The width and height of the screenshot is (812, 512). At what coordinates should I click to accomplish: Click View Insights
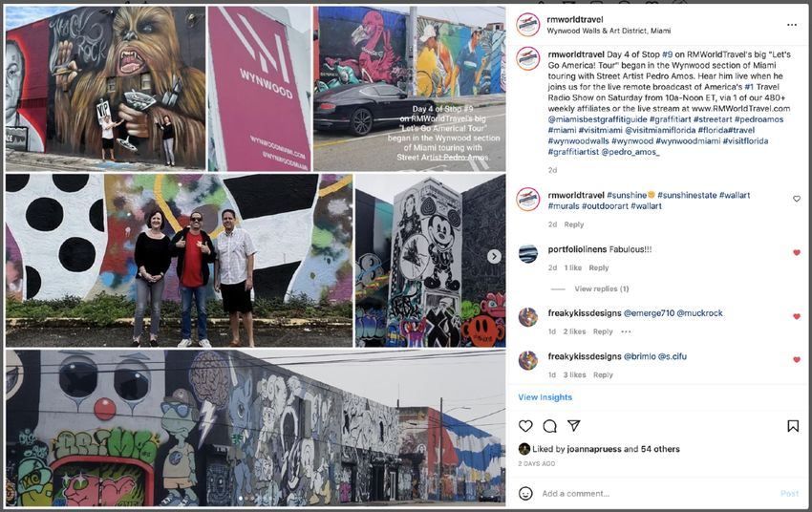(x=545, y=397)
